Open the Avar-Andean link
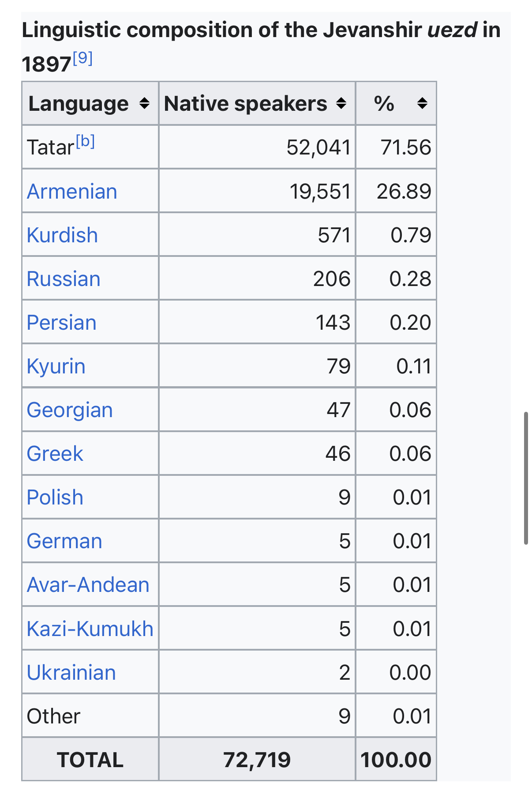This screenshot has height=802, width=532. (88, 584)
